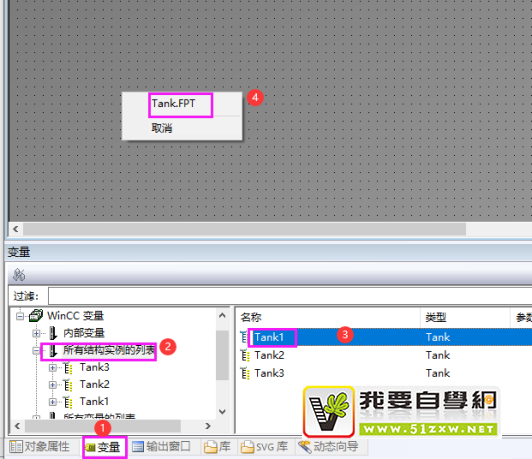Image resolution: width=532 pixels, height=459 pixels.
Task: Click the tree panel scroll down arrow
Action: pos(222,412)
